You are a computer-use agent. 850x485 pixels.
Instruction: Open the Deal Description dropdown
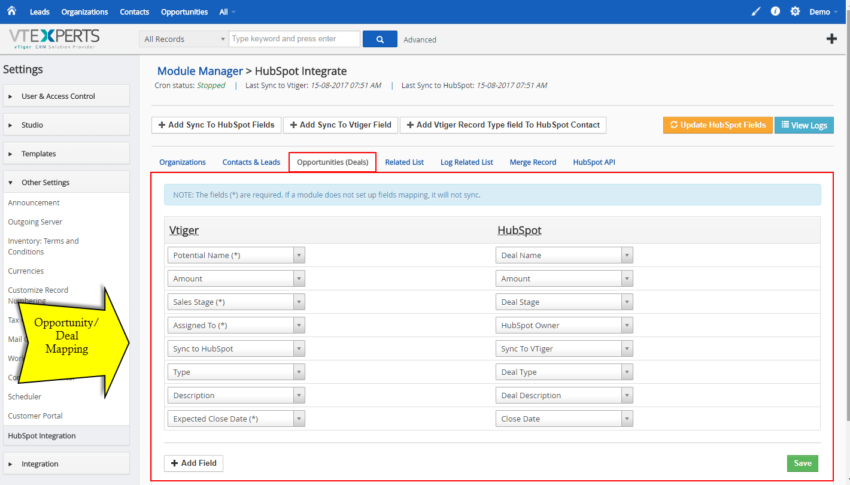(564, 395)
